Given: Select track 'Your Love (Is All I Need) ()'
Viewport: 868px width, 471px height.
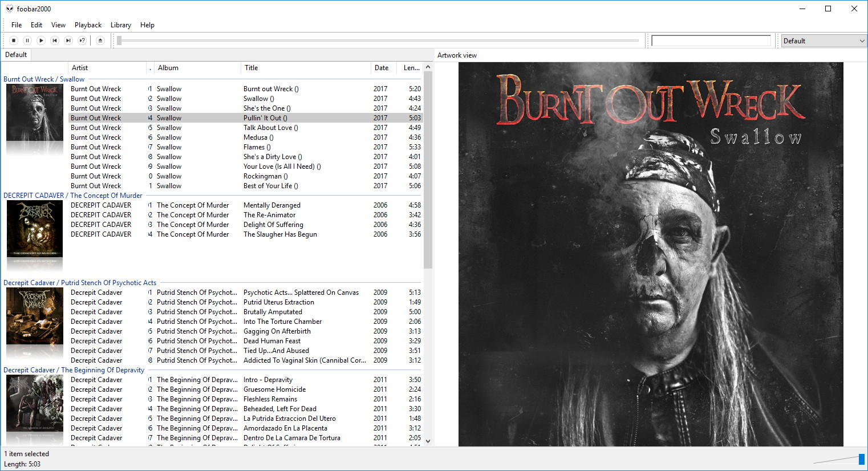Looking at the screenshot, I should (x=245, y=167).
